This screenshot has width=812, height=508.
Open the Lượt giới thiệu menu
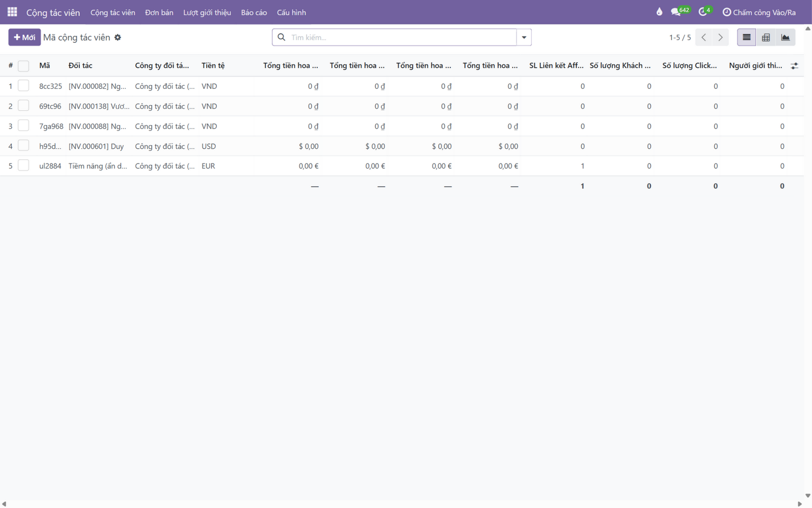[x=207, y=12]
